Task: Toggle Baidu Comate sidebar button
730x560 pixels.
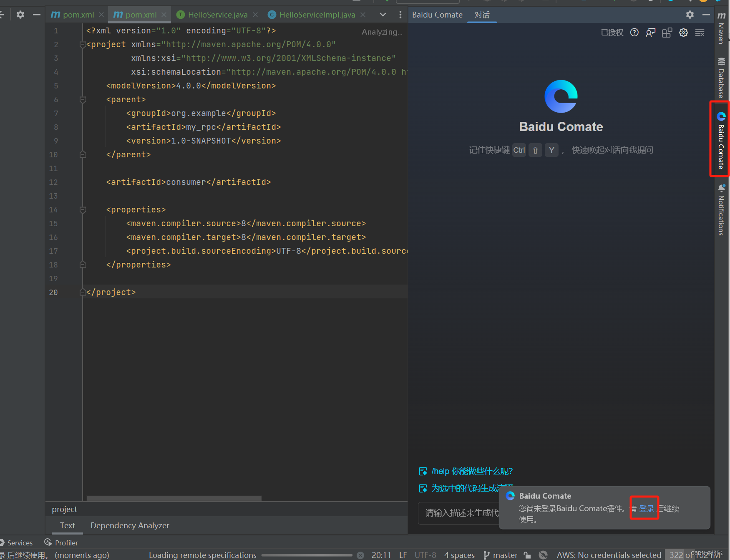Action: 721,140
